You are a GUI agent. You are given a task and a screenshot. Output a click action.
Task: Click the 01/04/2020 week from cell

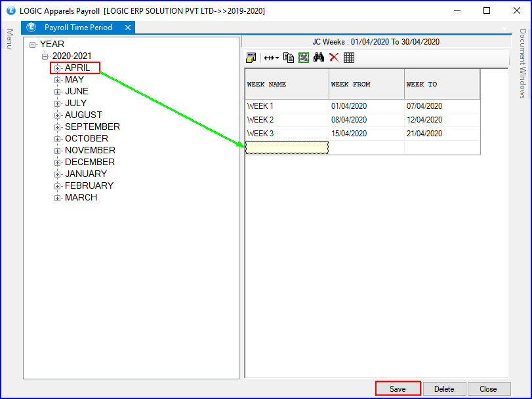coord(367,106)
